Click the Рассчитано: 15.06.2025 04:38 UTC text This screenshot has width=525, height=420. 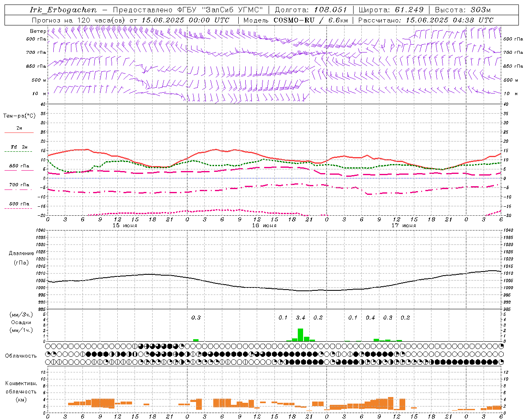pos(426,20)
